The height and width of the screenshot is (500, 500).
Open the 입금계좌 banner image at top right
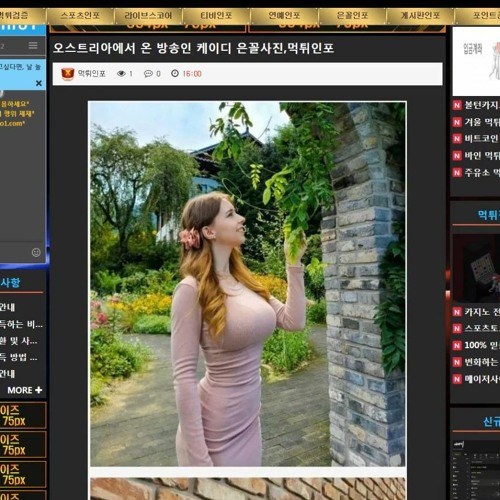click(476, 61)
